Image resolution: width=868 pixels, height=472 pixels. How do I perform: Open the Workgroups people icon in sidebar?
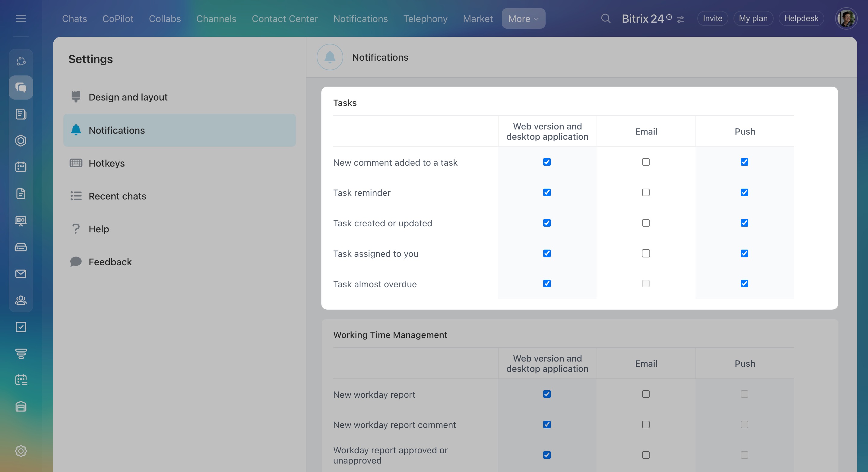(21, 300)
